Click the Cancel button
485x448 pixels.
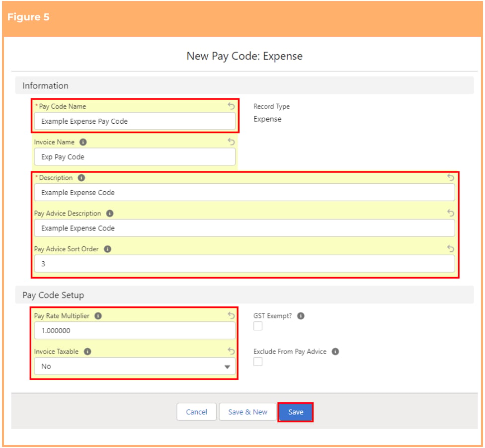196,412
